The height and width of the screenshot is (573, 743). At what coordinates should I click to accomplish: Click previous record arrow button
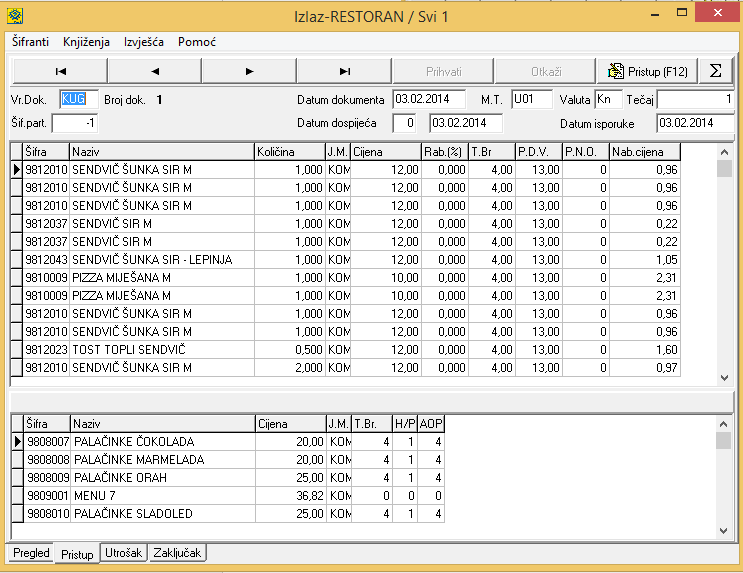pyautogui.click(x=154, y=71)
